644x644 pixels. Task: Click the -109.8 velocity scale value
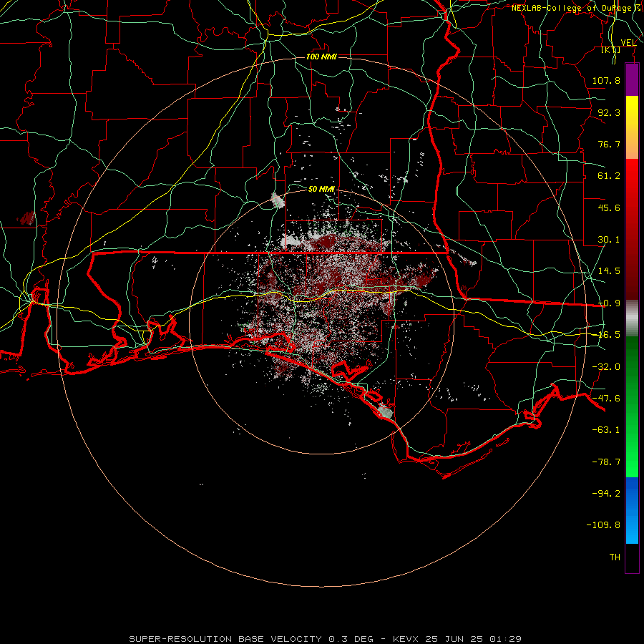tap(603, 525)
